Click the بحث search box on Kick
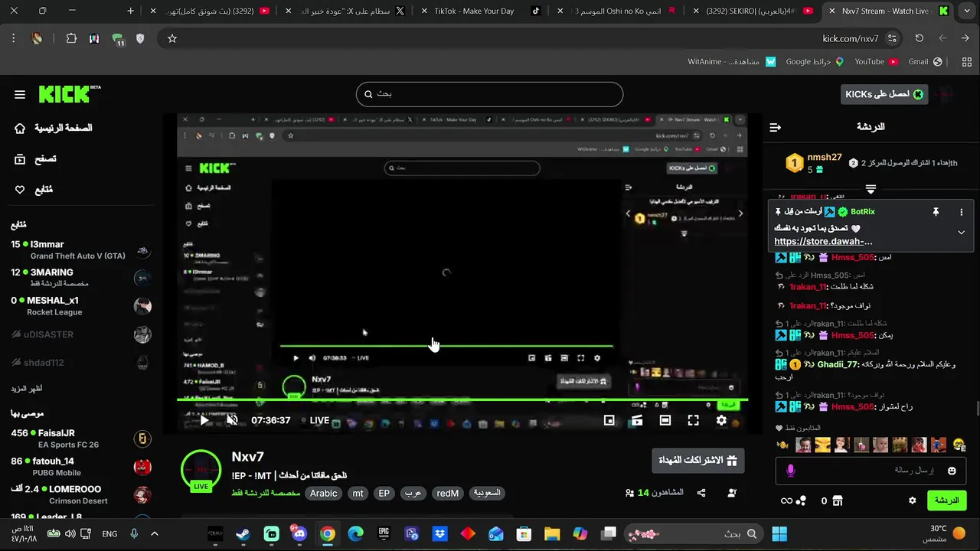 pos(489,94)
